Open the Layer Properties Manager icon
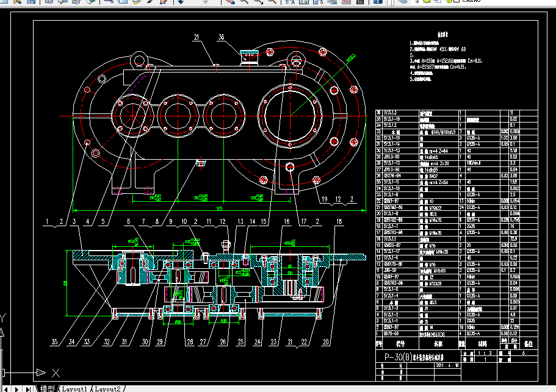This screenshot has height=392, width=556. 403,1
